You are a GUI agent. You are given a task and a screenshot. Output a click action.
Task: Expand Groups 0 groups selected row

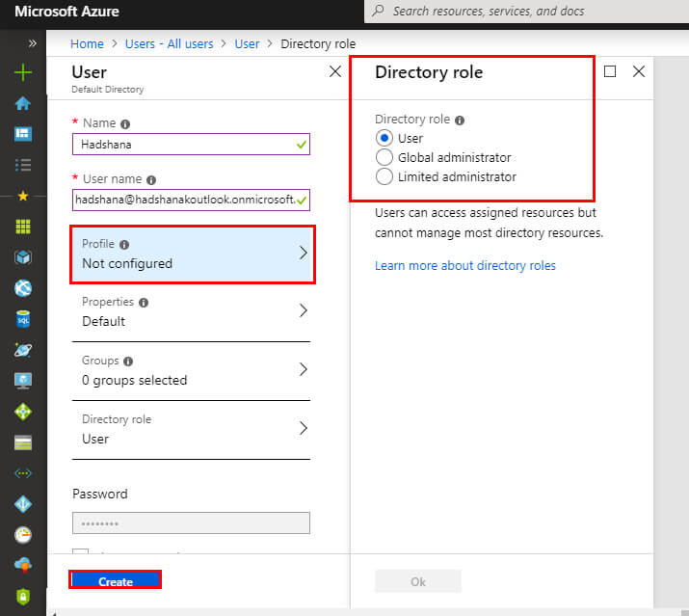tap(191, 370)
